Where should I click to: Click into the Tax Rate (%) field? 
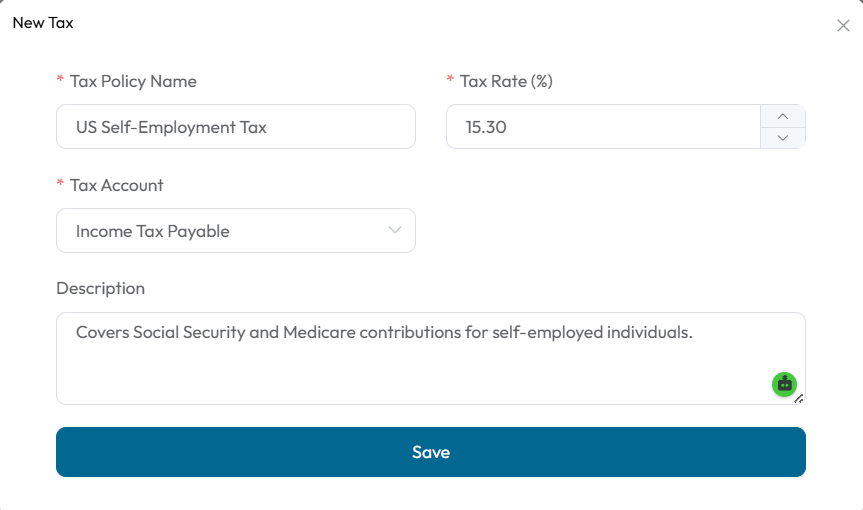(x=603, y=127)
